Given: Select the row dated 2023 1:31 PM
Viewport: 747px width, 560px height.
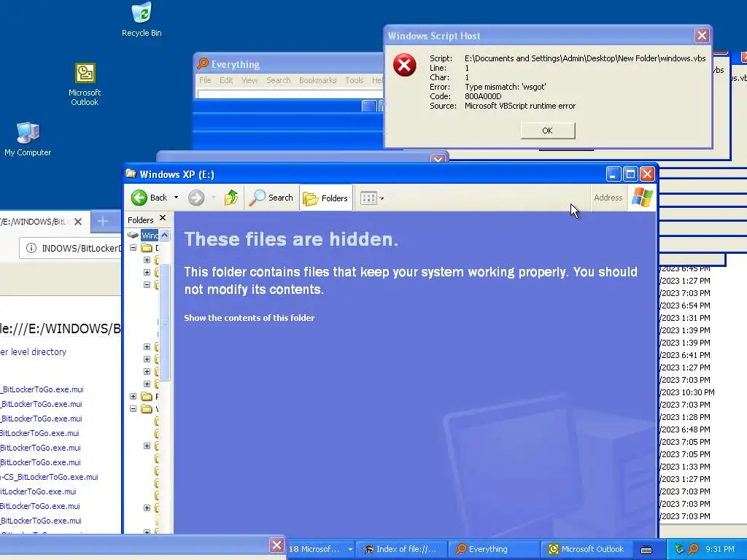Looking at the screenshot, I should 686,318.
